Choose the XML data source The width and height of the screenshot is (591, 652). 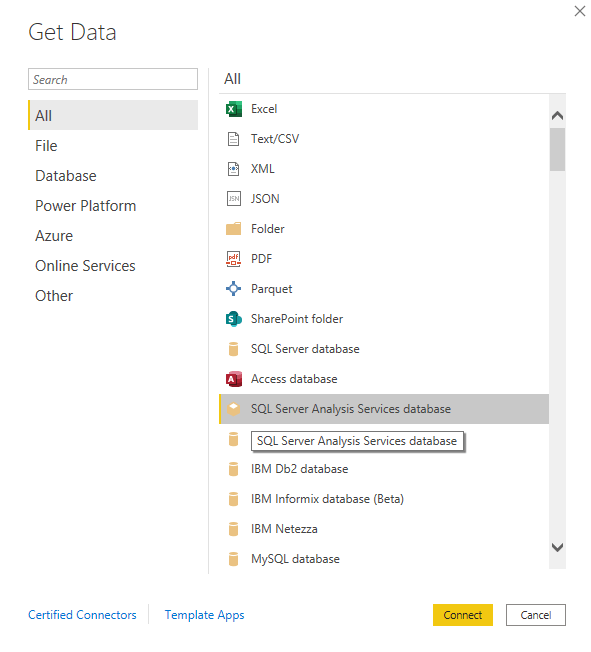(263, 169)
